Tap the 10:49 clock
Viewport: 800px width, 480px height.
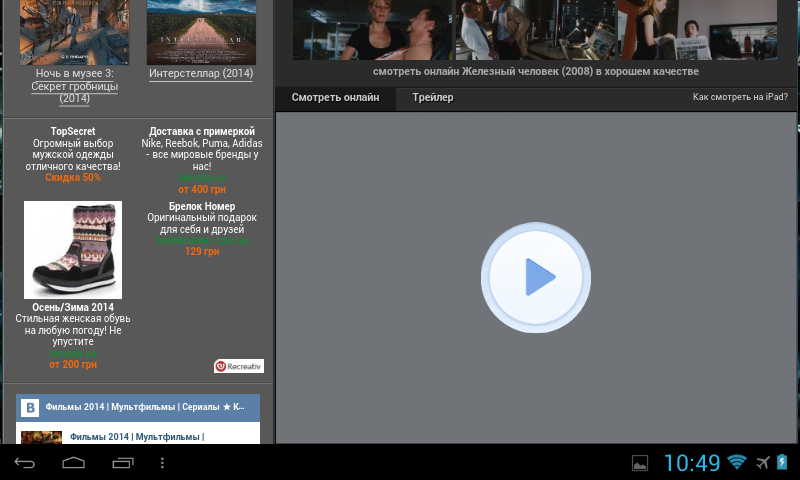coord(691,463)
